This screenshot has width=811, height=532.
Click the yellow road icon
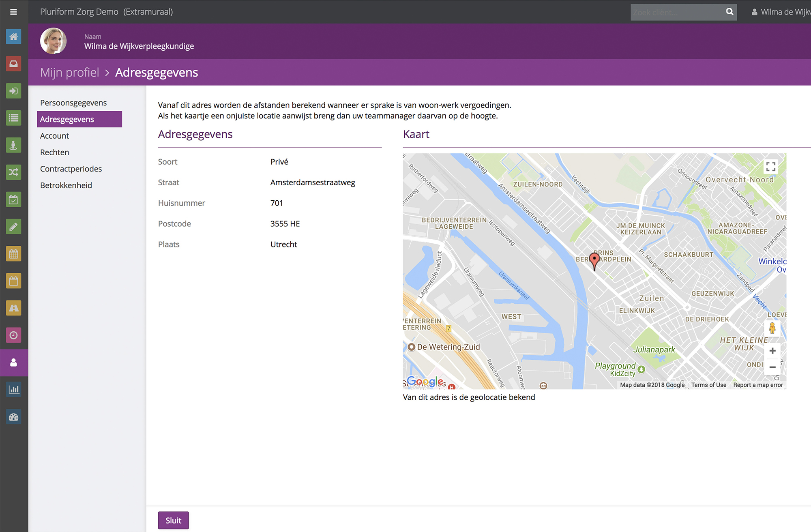tap(13, 308)
